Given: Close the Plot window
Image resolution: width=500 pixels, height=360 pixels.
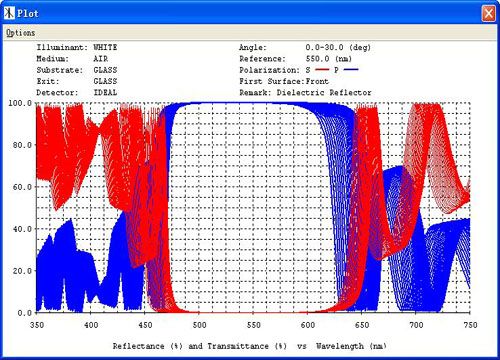Looking at the screenshot, I should 489,14.
